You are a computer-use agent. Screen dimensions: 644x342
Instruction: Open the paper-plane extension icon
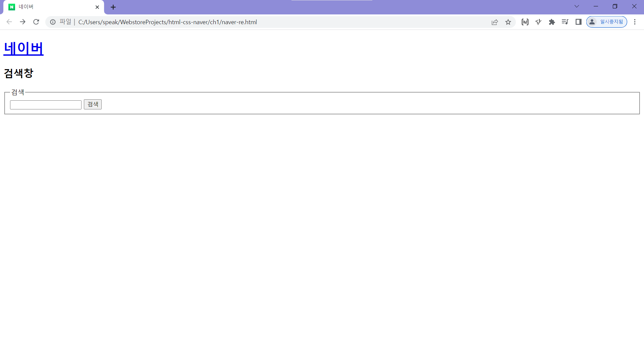pos(538,22)
